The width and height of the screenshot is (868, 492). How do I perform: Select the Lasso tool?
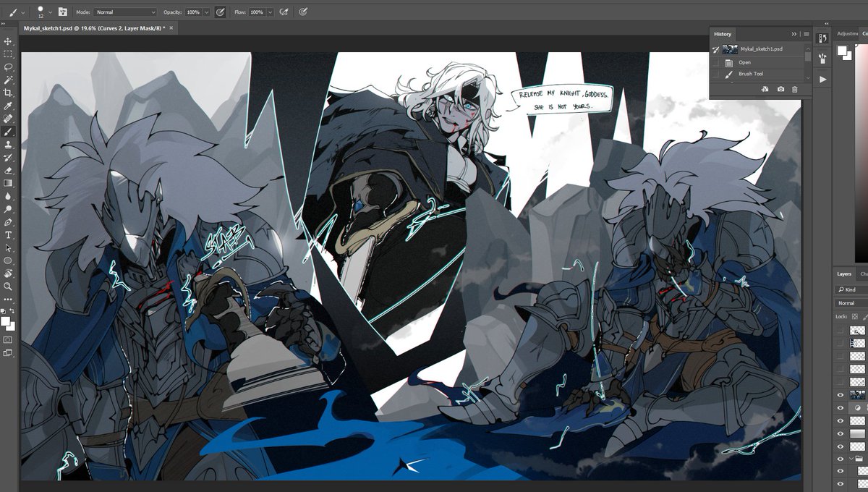click(8, 67)
